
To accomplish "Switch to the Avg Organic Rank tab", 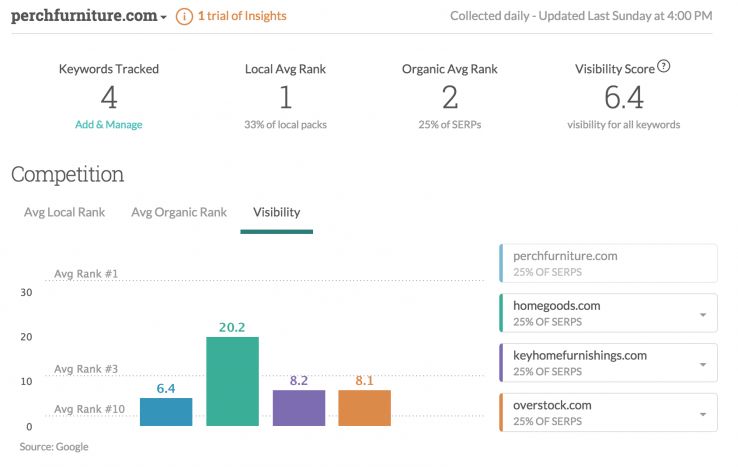I will pos(179,212).
